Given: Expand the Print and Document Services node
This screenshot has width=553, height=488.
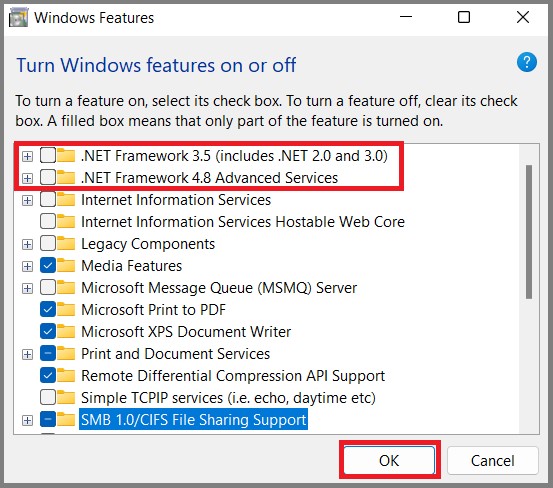Looking at the screenshot, I should [x=27, y=354].
